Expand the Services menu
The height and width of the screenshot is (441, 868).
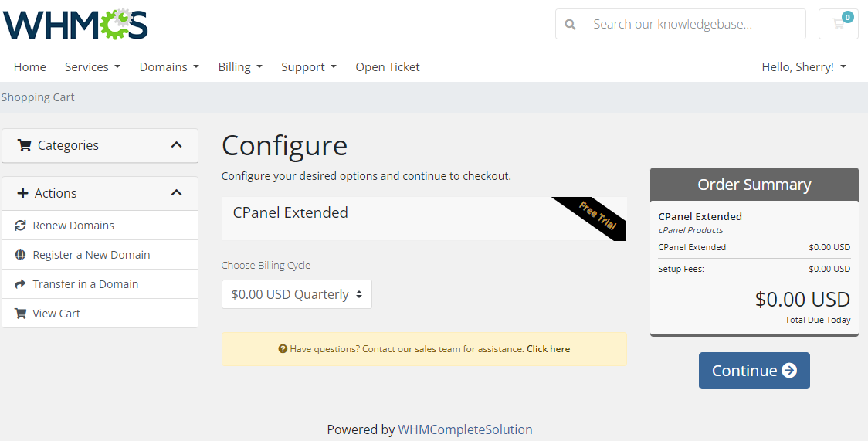pyautogui.click(x=93, y=67)
